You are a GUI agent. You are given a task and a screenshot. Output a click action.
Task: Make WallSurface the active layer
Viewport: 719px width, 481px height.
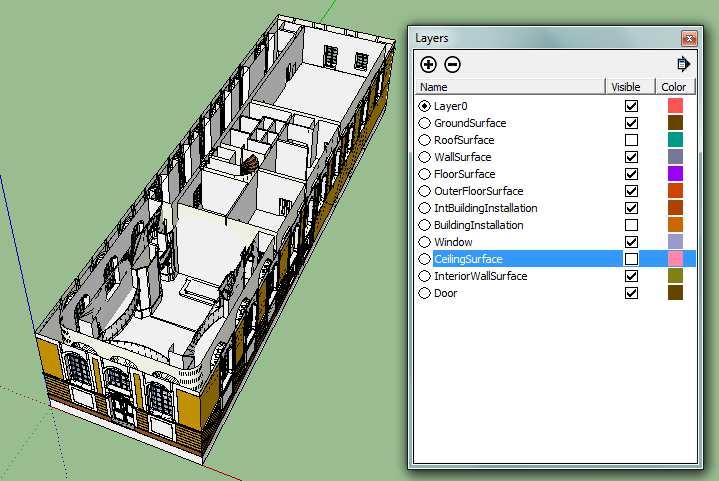(x=425, y=157)
